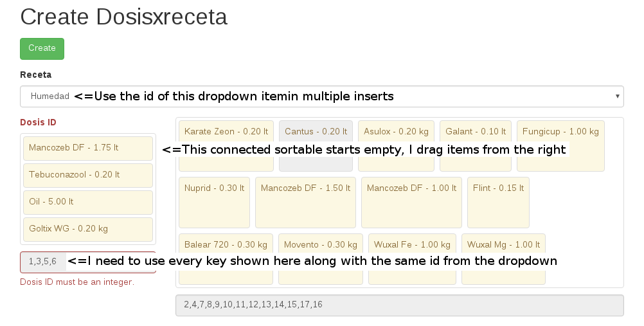Screen dimensions: 644x326
Task: Click the Dosis ID field showing 1,3,5,6
Action: (42, 262)
